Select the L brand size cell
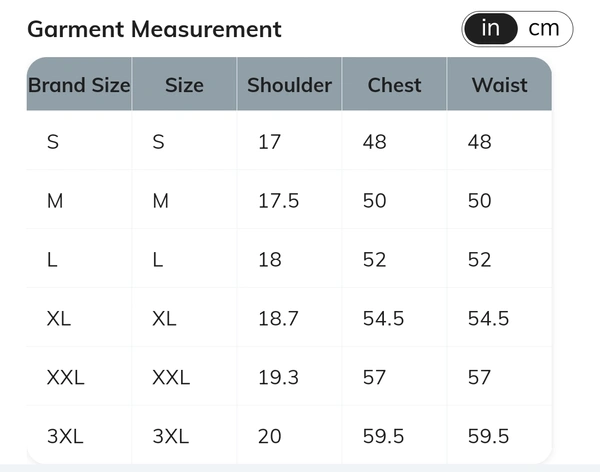This screenshot has height=472, width=600. (79, 258)
